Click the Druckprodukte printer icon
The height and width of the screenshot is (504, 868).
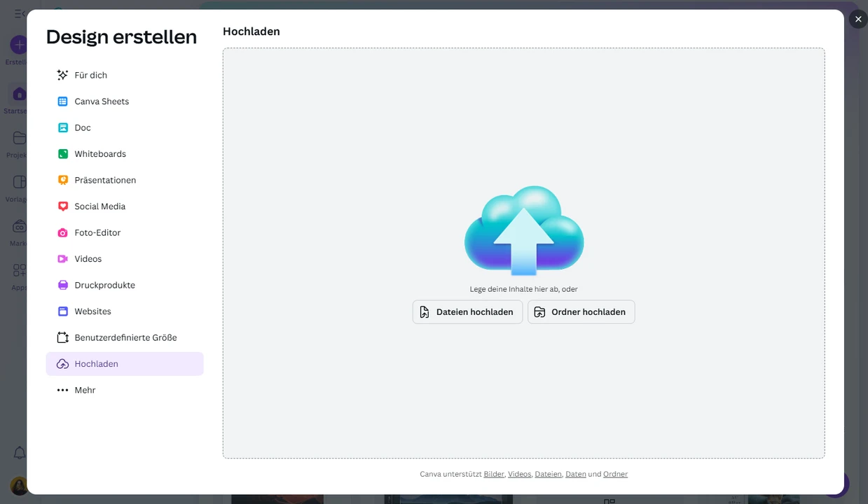(x=62, y=285)
